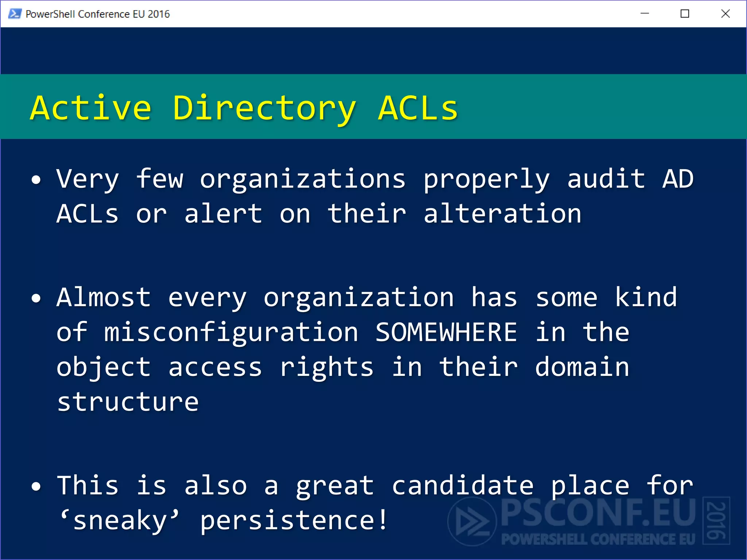
Task: Click the PowerShell icon in title bar
Action: click(x=15, y=14)
